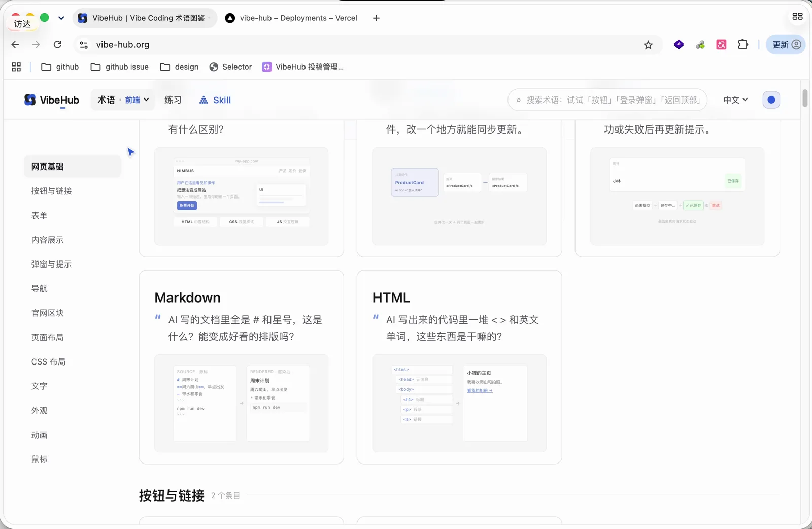
Task: Open the Selector bookmark
Action: pos(230,67)
